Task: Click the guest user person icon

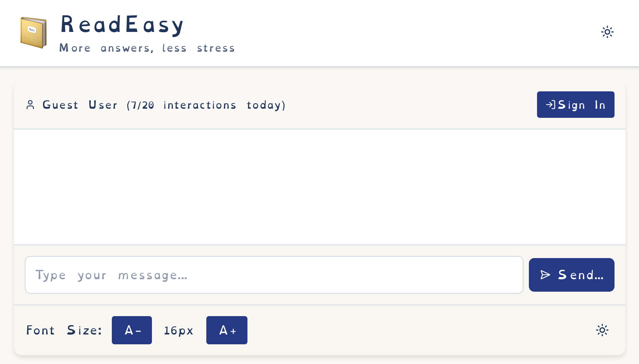Action: [31, 105]
